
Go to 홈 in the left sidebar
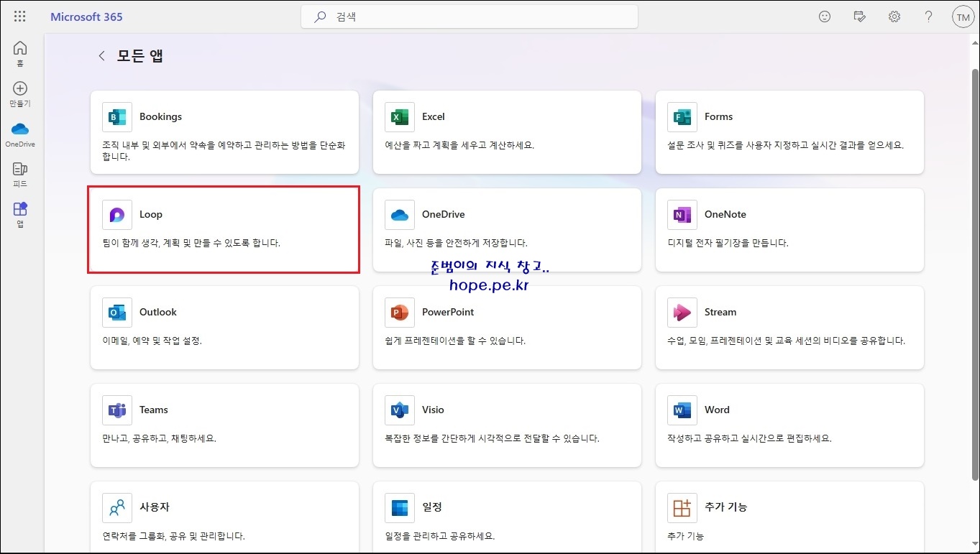click(20, 53)
